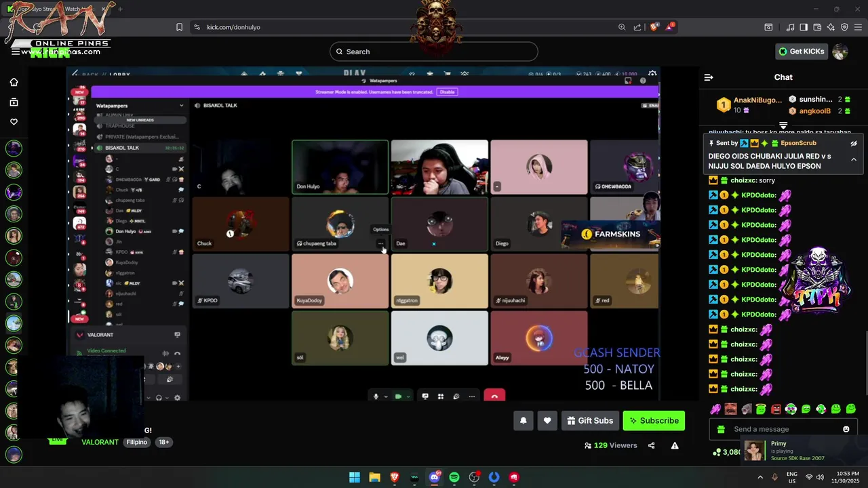Open the Kick hamburger sidebar menu
The width and height of the screenshot is (868, 488).
click(16, 52)
